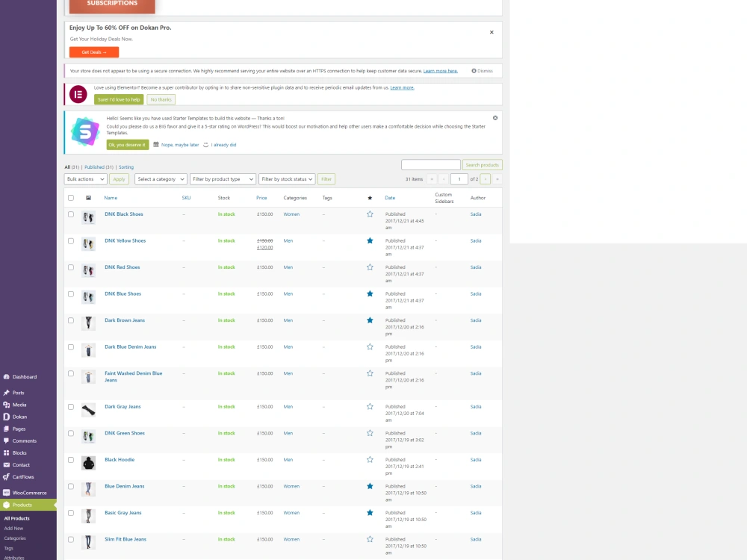747x560 pixels.
Task: Sort products by Price column header
Action: pyautogui.click(x=261, y=198)
